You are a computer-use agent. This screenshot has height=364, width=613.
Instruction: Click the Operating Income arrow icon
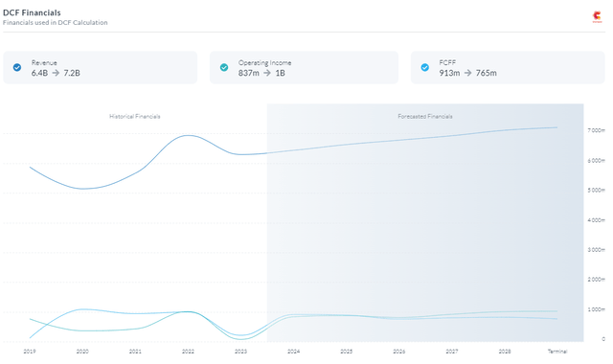[x=267, y=73]
